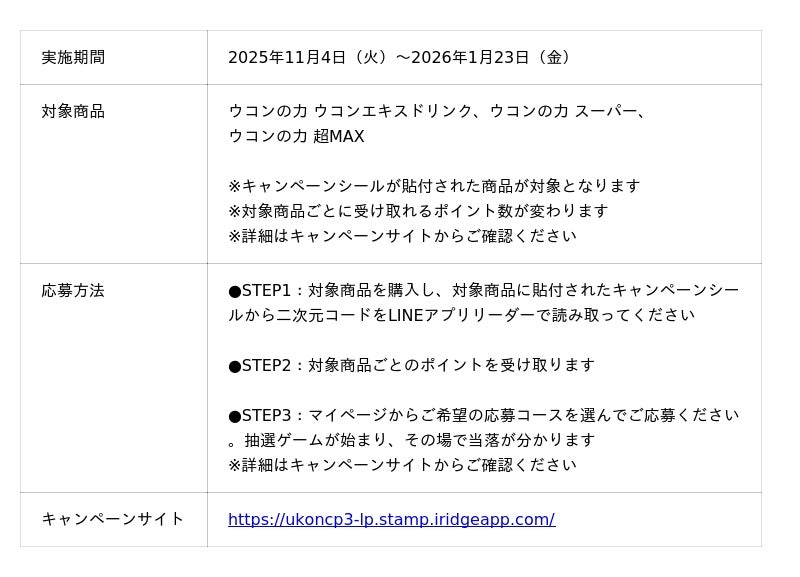Image resolution: width=800 pixels, height=577 pixels.
Task: Click the ポイント数が変わります note line
Action: tap(418, 212)
